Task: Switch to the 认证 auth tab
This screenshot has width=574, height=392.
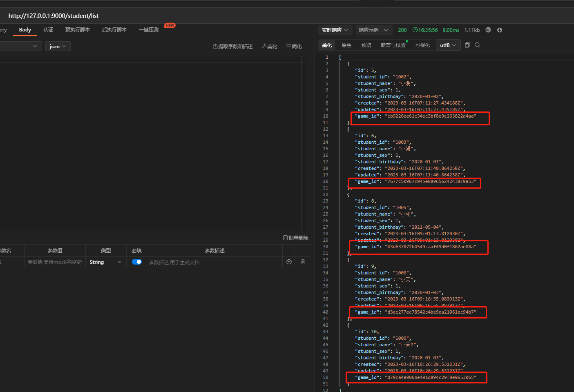Action: point(48,30)
